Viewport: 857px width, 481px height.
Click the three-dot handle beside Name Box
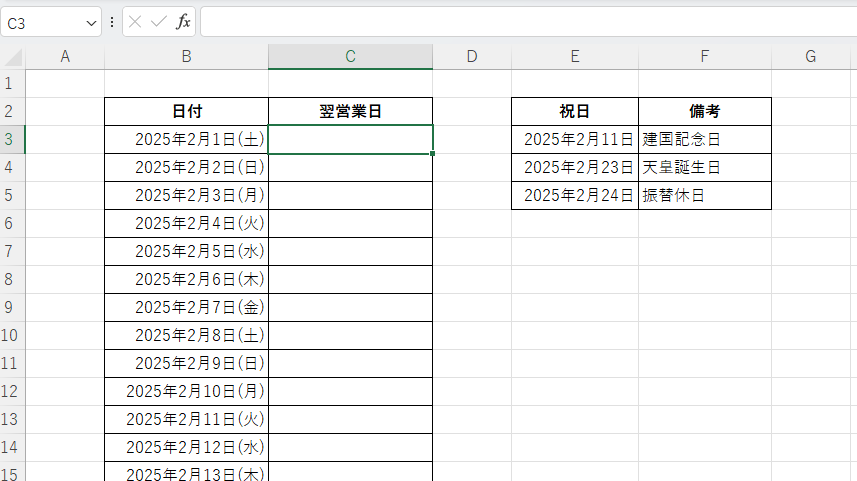click(112, 22)
